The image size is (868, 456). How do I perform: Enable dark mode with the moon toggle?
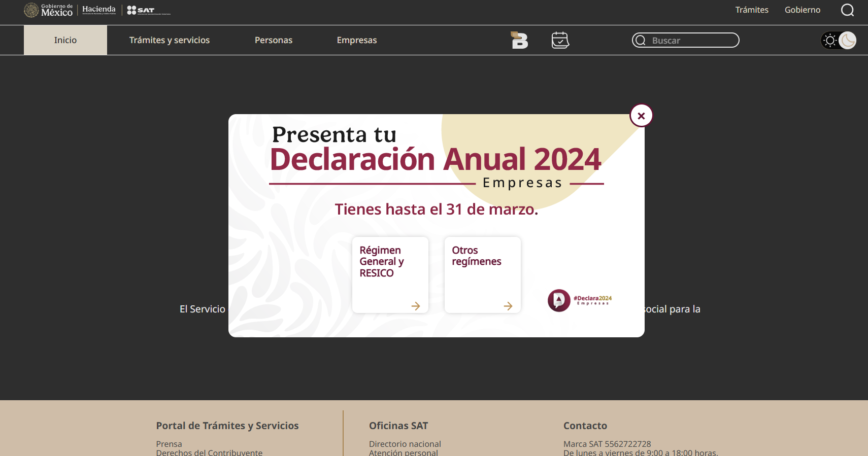pyautogui.click(x=847, y=40)
